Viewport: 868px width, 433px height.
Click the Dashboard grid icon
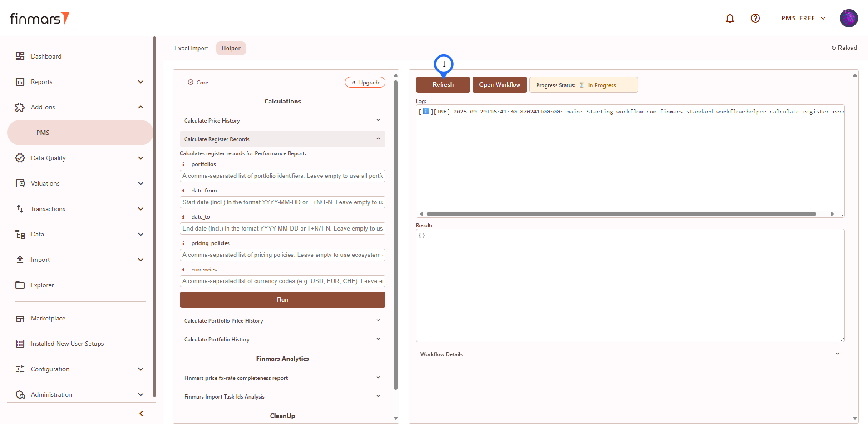20,56
